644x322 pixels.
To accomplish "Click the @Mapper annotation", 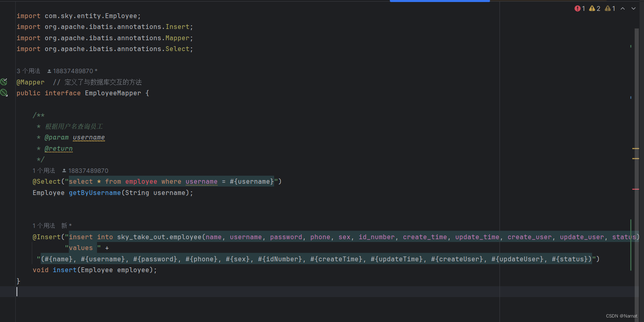I will pyautogui.click(x=31, y=82).
